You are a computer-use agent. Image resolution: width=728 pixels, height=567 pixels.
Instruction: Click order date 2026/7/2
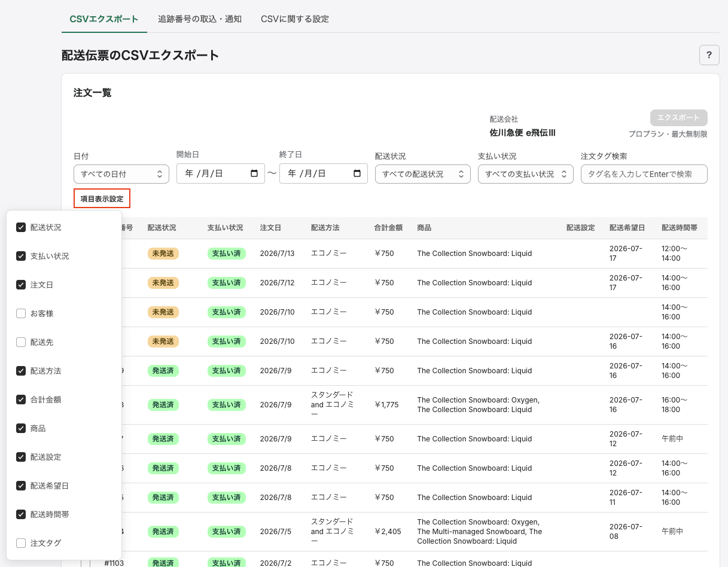click(276, 563)
